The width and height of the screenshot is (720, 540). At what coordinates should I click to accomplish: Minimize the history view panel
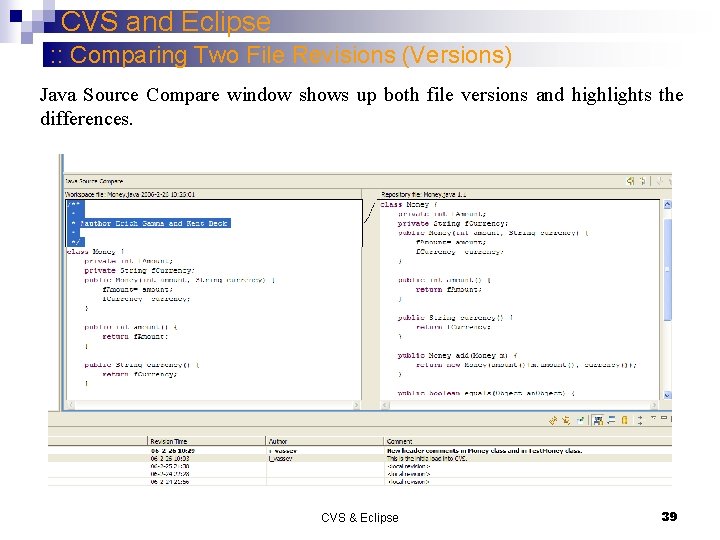664,418
